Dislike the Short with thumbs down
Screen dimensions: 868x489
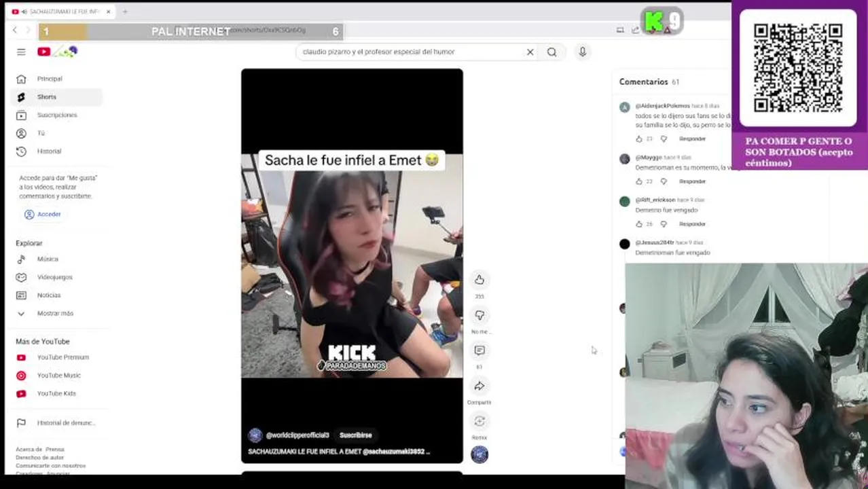point(480,315)
